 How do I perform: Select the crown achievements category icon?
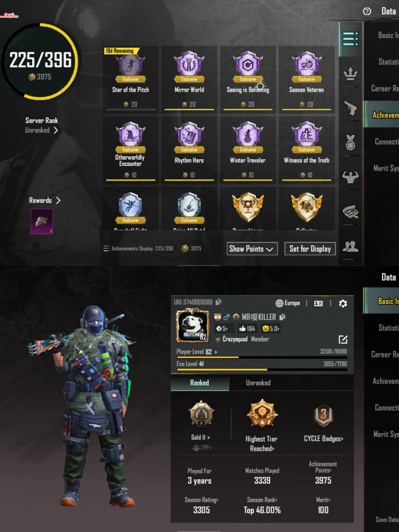click(350, 73)
